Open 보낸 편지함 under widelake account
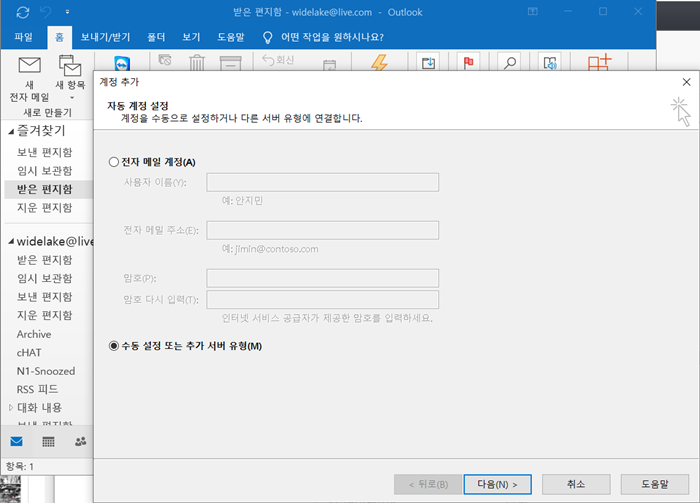Viewport: 700px width, 503px height. [x=45, y=297]
